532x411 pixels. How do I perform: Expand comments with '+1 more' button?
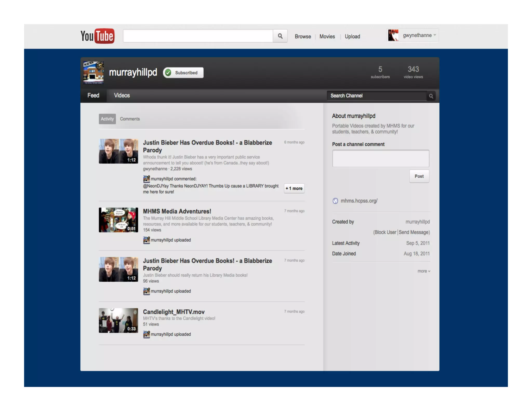point(294,188)
